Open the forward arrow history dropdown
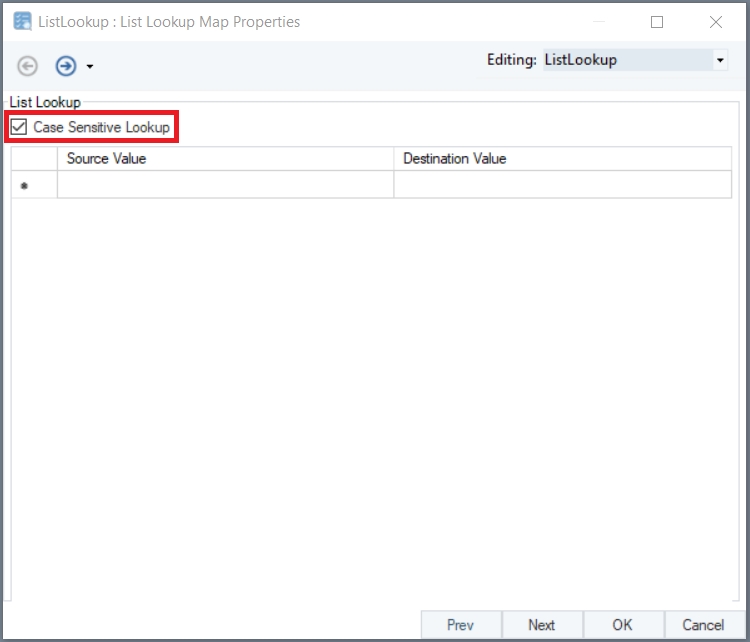 90,66
